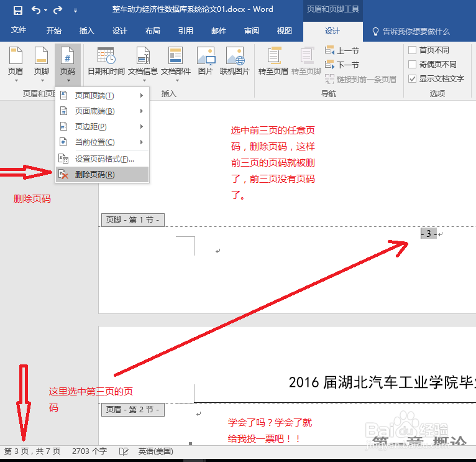
Task: Click the 页码 page number icon
Action: point(67,55)
